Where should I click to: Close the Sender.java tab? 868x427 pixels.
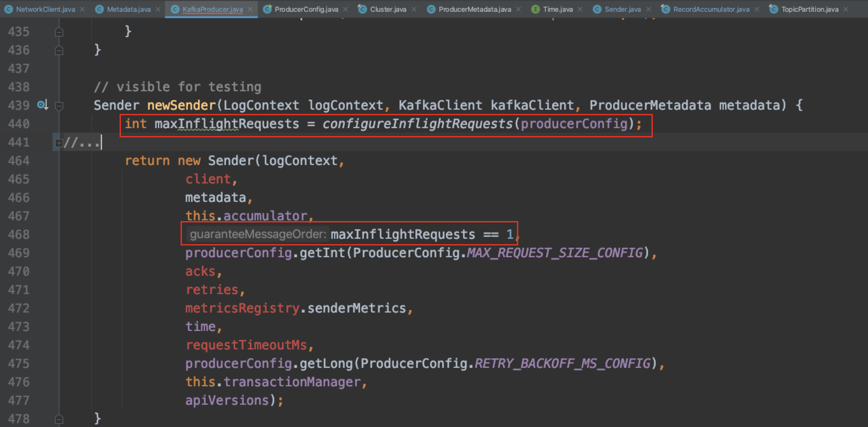(x=648, y=10)
